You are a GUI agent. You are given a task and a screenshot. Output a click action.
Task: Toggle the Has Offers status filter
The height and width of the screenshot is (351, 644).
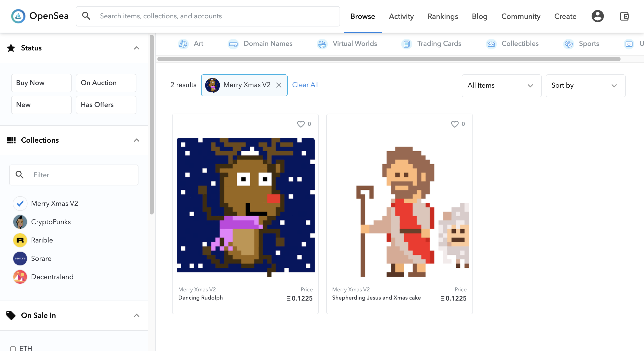pos(106,105)
